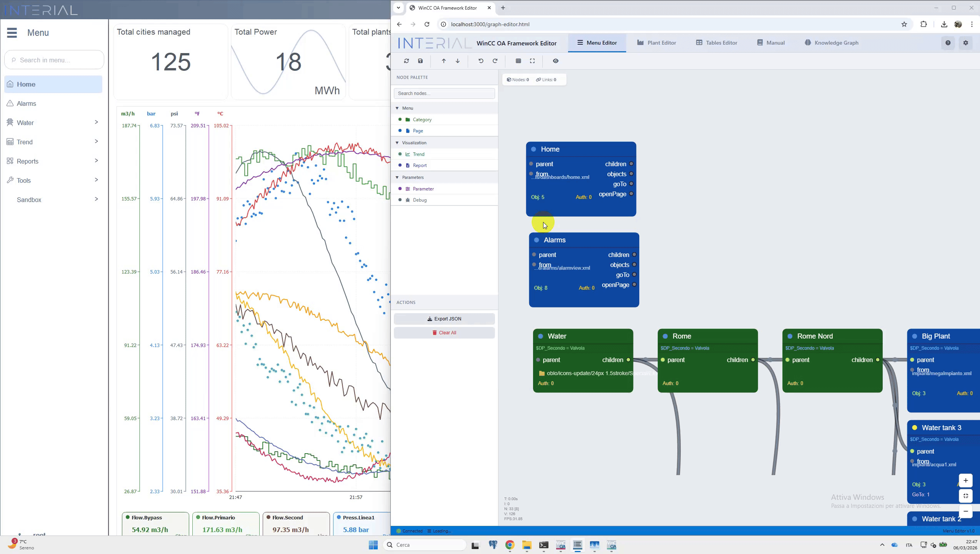Click the fit-to-screen frame icon
980x554 pixels.
(x=532, y=61)
